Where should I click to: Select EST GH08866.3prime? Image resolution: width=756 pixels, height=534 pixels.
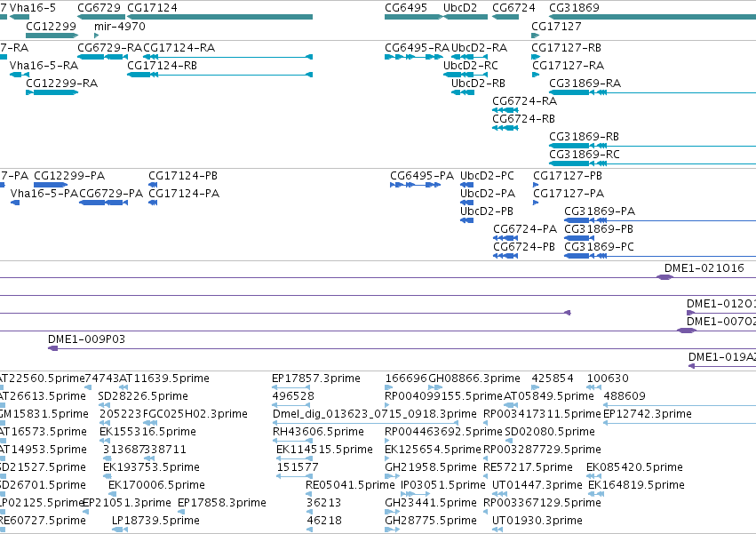point(474,379)
